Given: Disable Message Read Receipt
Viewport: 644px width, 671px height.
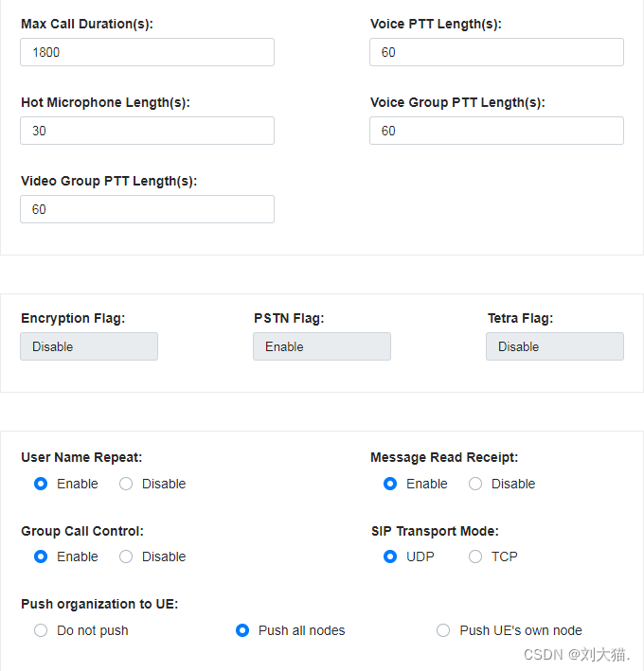Looking at the screenshot, I should (x=475, y=484).
